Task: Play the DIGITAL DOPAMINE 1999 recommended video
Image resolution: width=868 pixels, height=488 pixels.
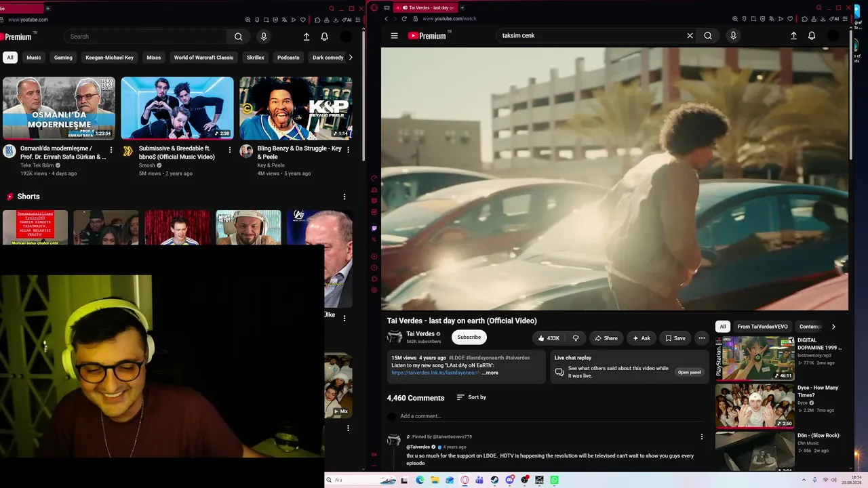Action: (x=755, y=358)
